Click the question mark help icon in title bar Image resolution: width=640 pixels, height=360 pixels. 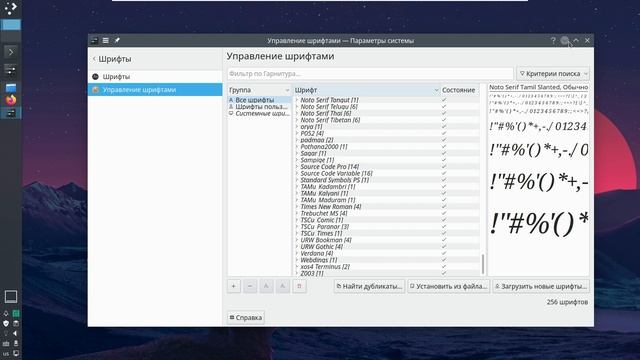coord(553,40)
